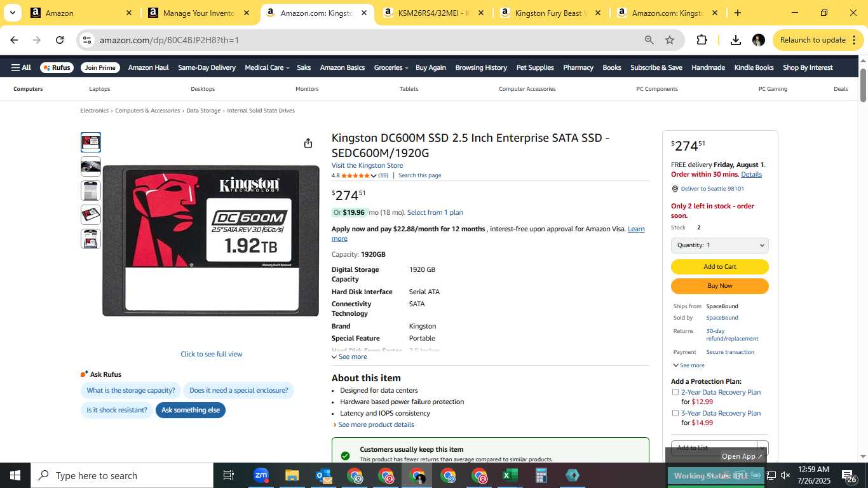Ask Rufus 'Is it shock resistant?'
Viewport: 868px width, 488px height.
point(117,410)
